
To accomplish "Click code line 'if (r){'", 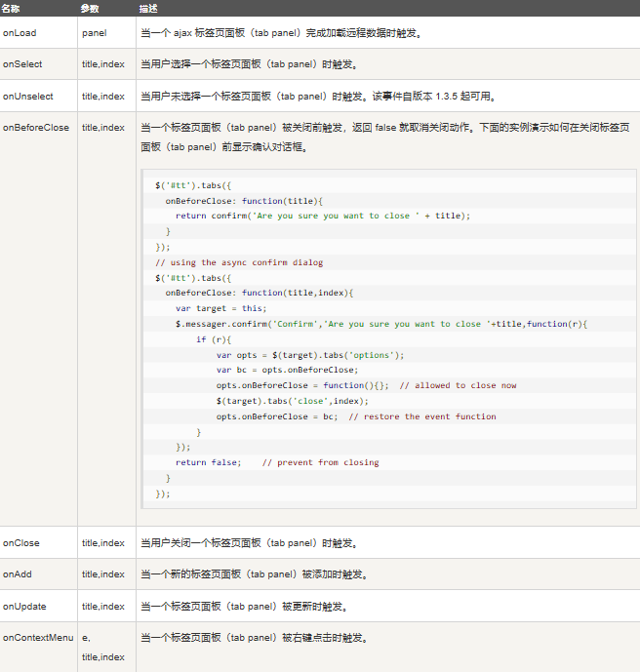I will [214, 339].
